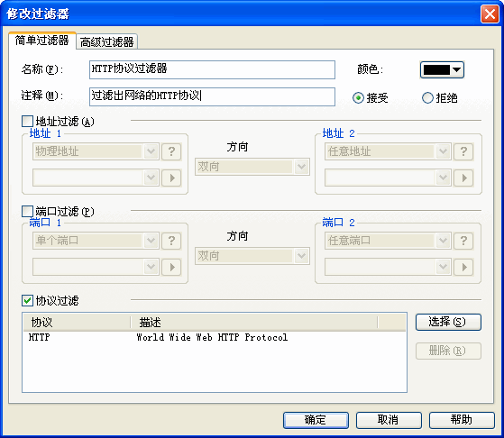
Task: Click the help question icon in 端口 2
Action: (x=463, y=241)
